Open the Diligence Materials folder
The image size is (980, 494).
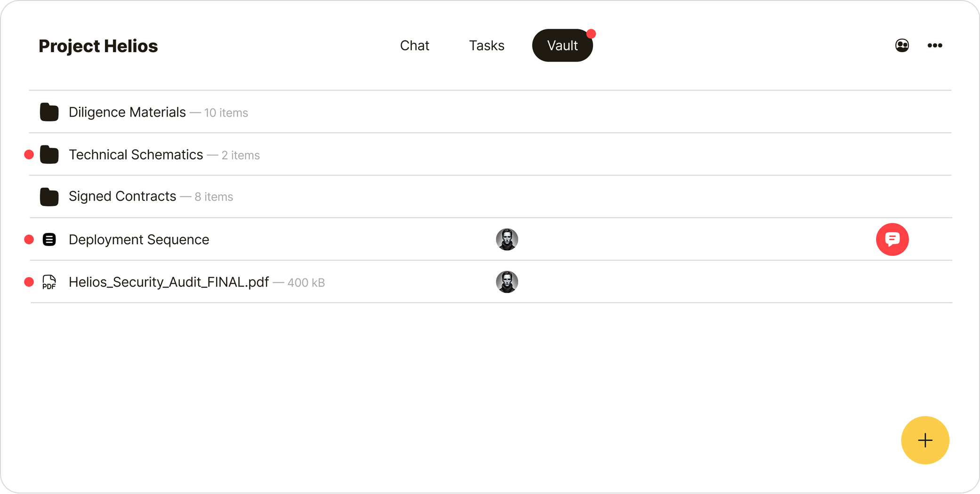pyautogui.click(x=127, y=112)
